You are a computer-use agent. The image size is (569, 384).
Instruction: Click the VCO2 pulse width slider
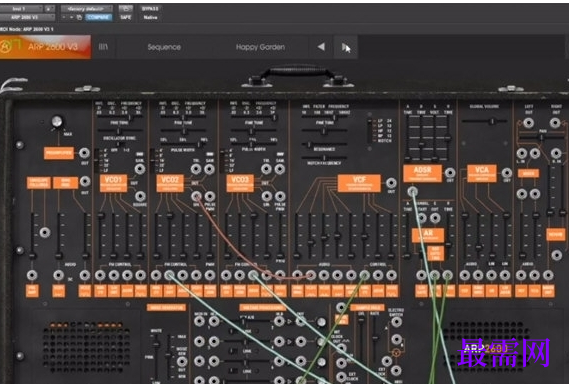(x=184, y=144)
